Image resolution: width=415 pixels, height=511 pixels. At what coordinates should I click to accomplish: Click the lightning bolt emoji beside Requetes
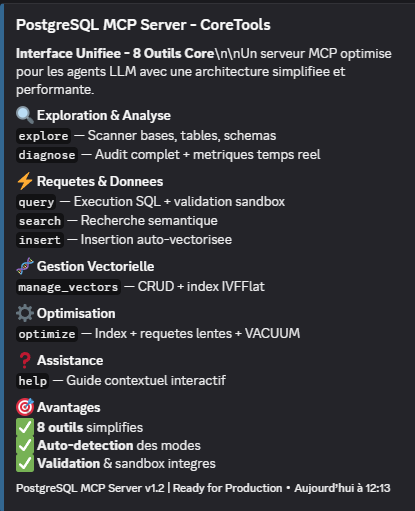click(x=25, y=182)
